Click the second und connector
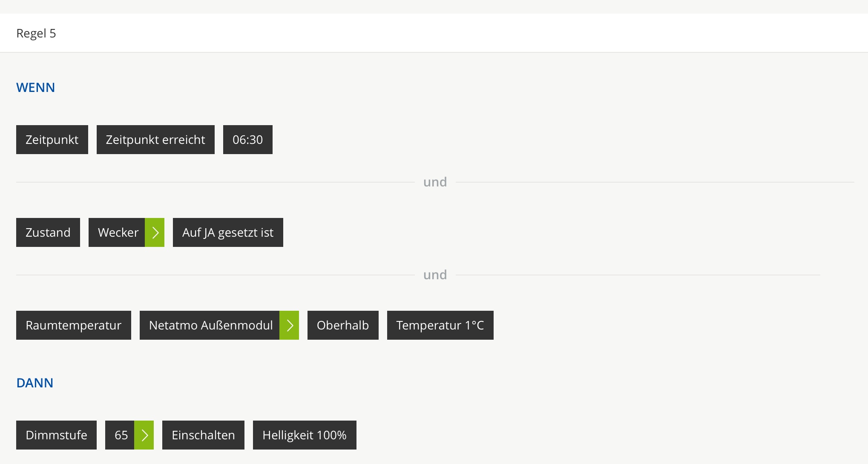 pos(435,275)
